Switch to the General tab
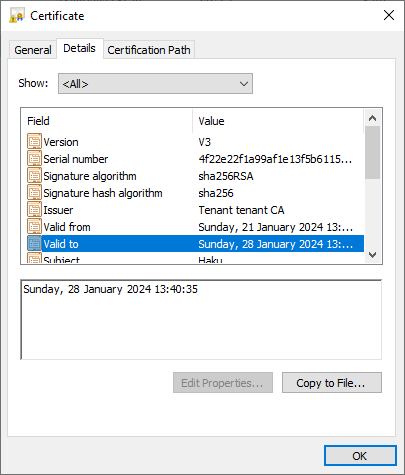405x475 pixels. click(33, 50)
